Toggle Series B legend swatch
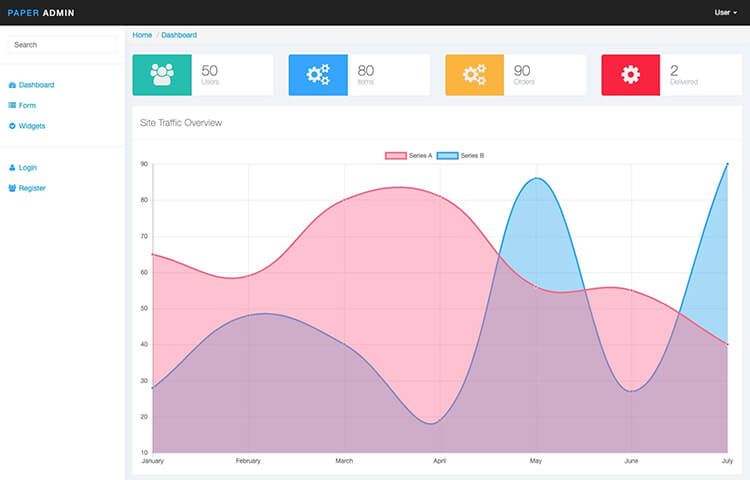 point(447,155)
